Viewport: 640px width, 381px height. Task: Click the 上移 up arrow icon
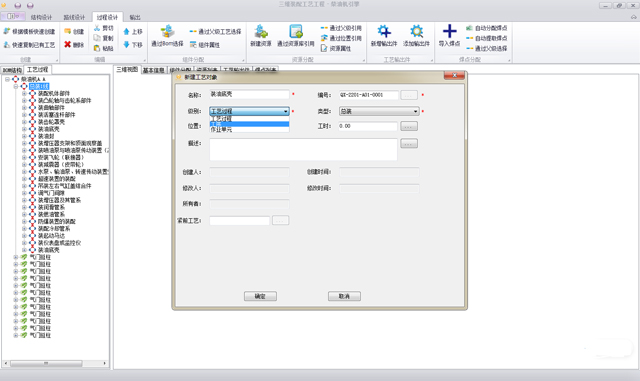coord(127,31)
